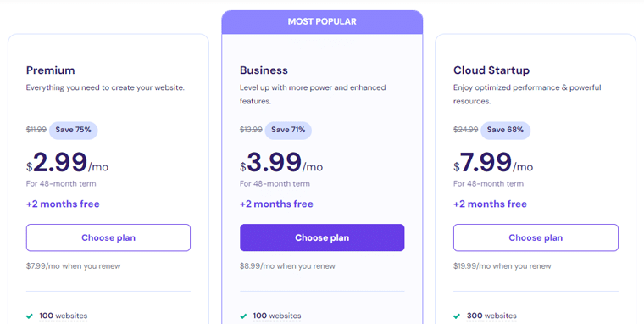Click 'Level up with more power' description

[313, 94]
